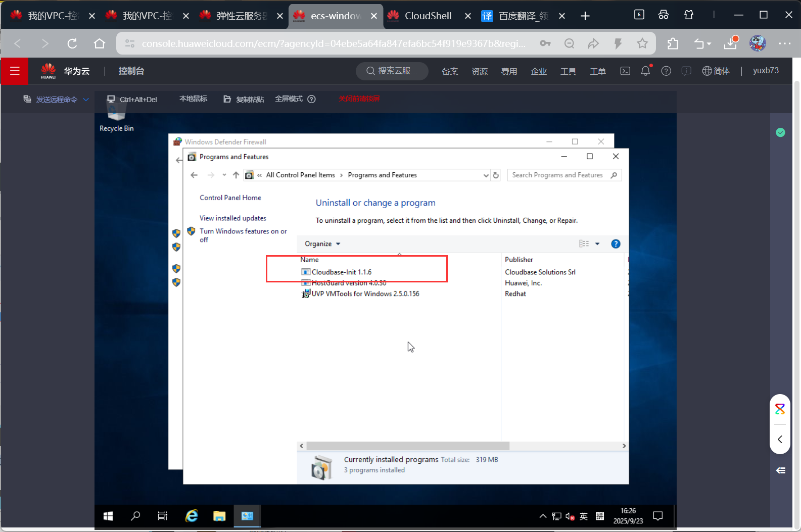Viewport: 801px width, 532px height.
Task: Switch to CloudShell browser tab
Action: (428, 16)
